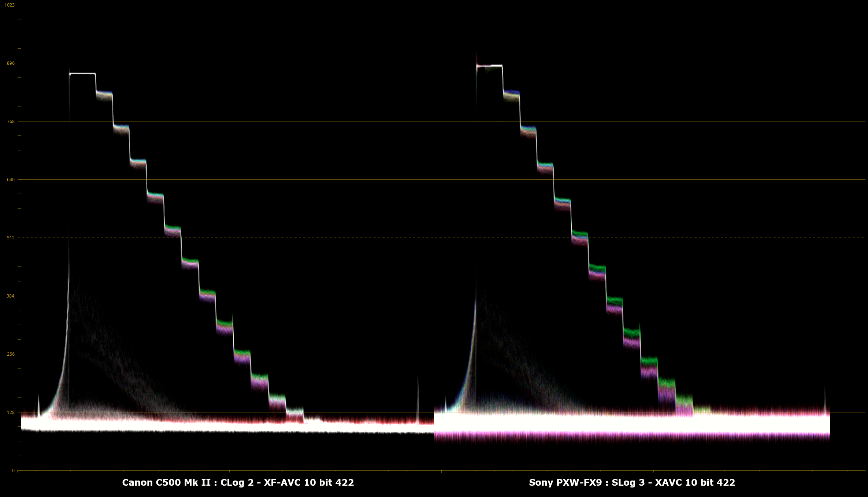Click the top white step of Sony waveform
The height and width of the screenshot is (497, 868).
pos(490,66)
